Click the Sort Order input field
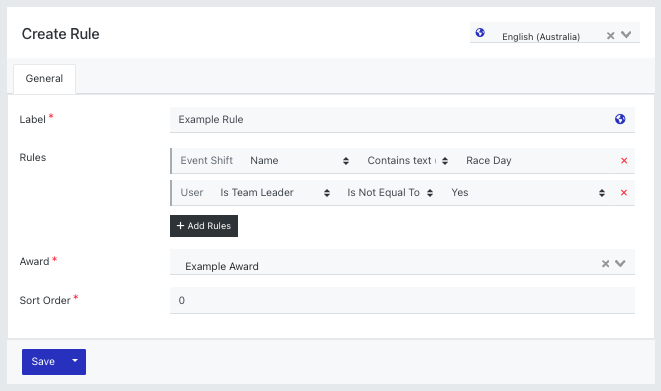Image resolution: width=661 pixels, height=391 pixels. click(x=402, y=300)
